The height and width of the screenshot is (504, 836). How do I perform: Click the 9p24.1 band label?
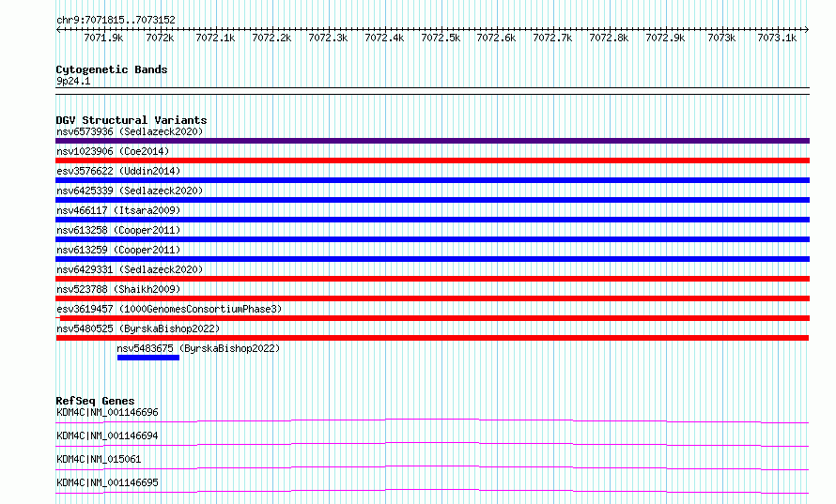click(x=73, y=81)
